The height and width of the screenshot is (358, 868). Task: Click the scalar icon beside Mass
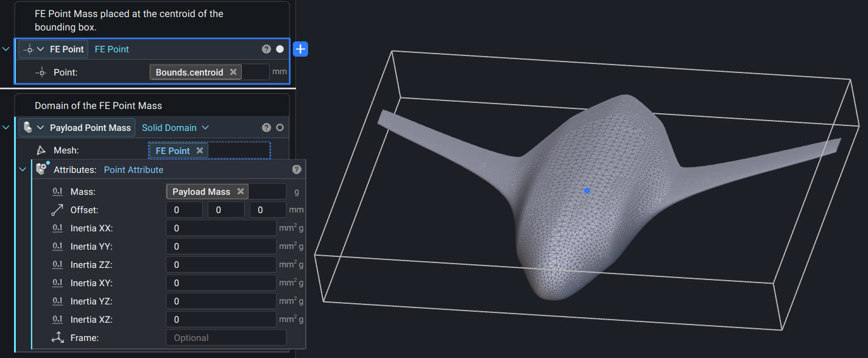coord(57,192)
